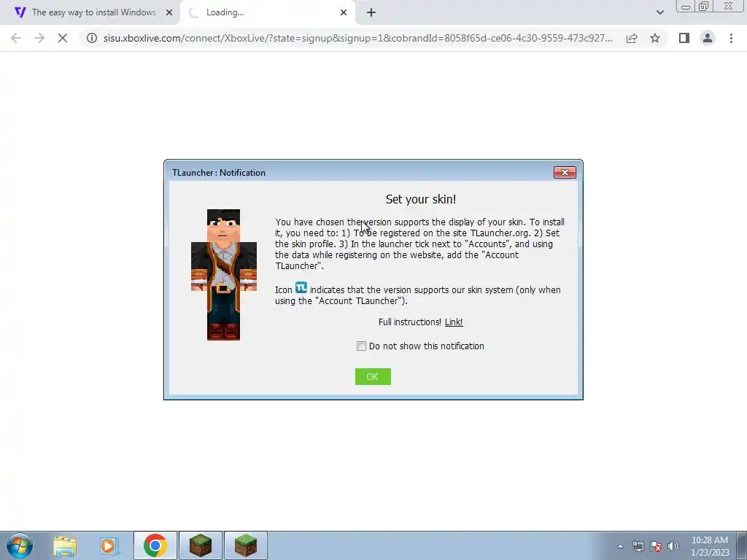
Task: Go forward to the next page
Action: (39, 38)
